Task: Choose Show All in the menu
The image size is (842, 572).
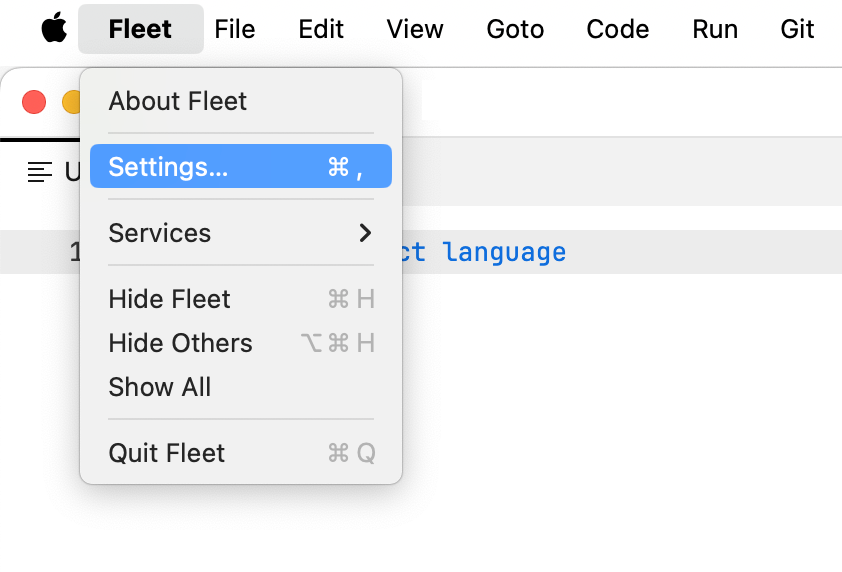Action: 160,387
